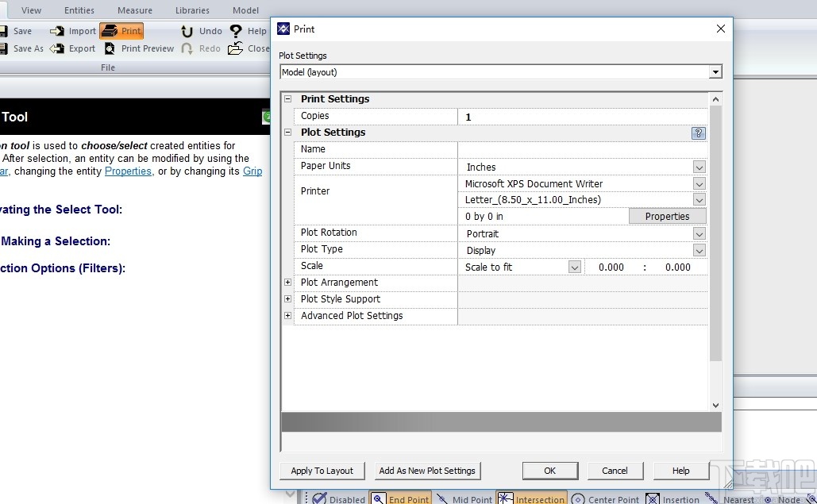This screenshot has width=817, height=504.
Task: Click the 'Making a Selection:' heading
Action: [x=56, y=241]
